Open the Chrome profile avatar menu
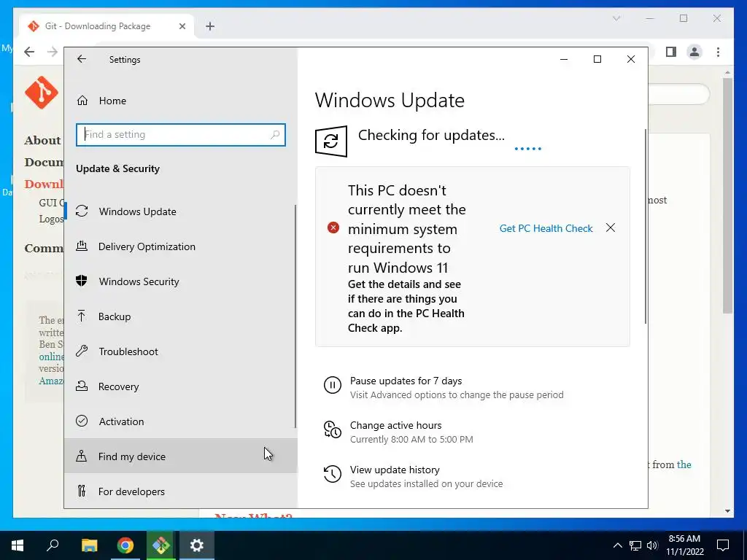Image resolution: width=747 pixels, height=560 pixels. pos(694,52)
